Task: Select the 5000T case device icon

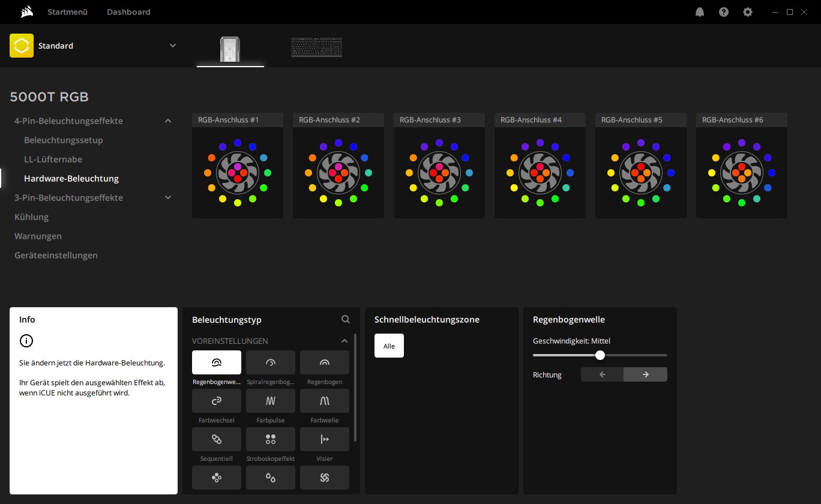Action: 230,48
